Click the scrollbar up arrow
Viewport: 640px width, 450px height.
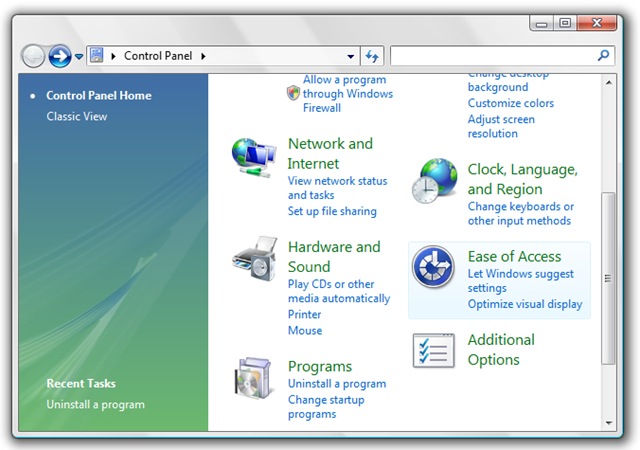tap(609, 82)
